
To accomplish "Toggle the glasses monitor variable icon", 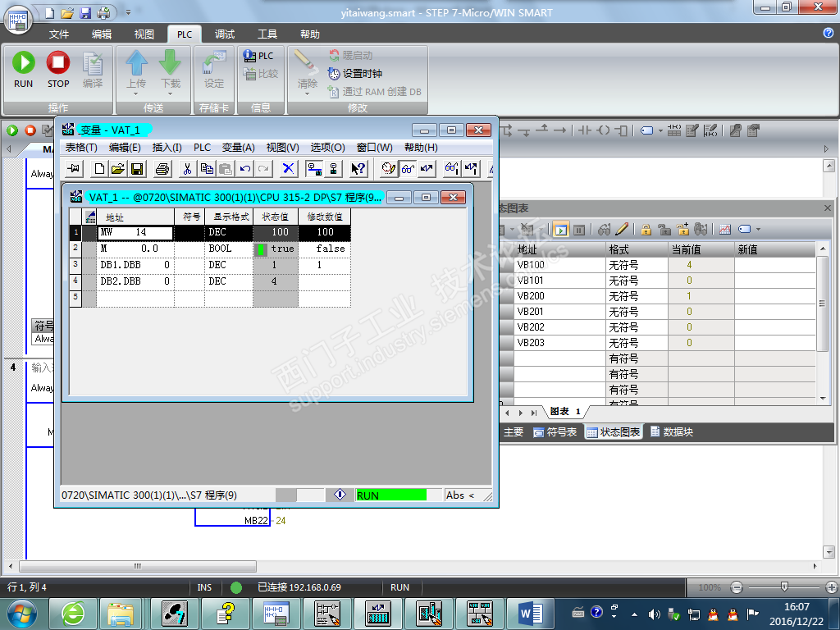I will pyautogui.click(x=408, y=169).
